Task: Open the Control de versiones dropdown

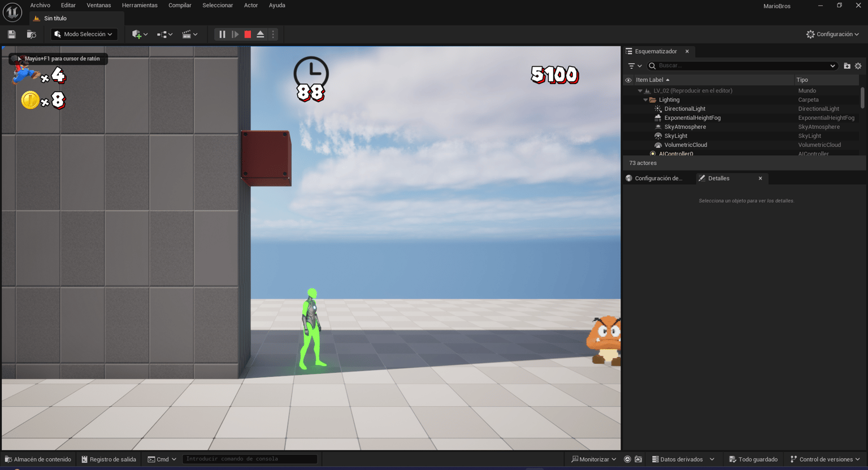Action: coord(825,459)
